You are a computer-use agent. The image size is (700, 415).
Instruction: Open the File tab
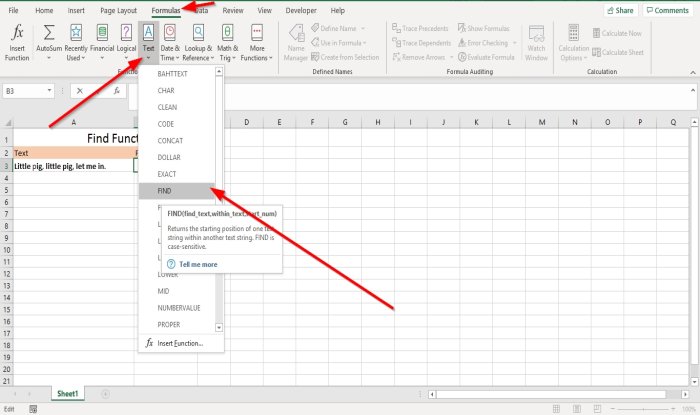point(13,10)
